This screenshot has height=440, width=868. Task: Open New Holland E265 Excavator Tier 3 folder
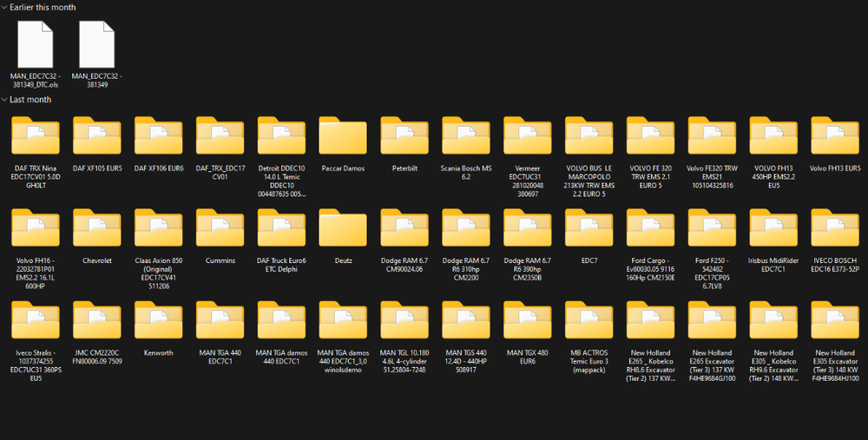click(x=712, y=320)
